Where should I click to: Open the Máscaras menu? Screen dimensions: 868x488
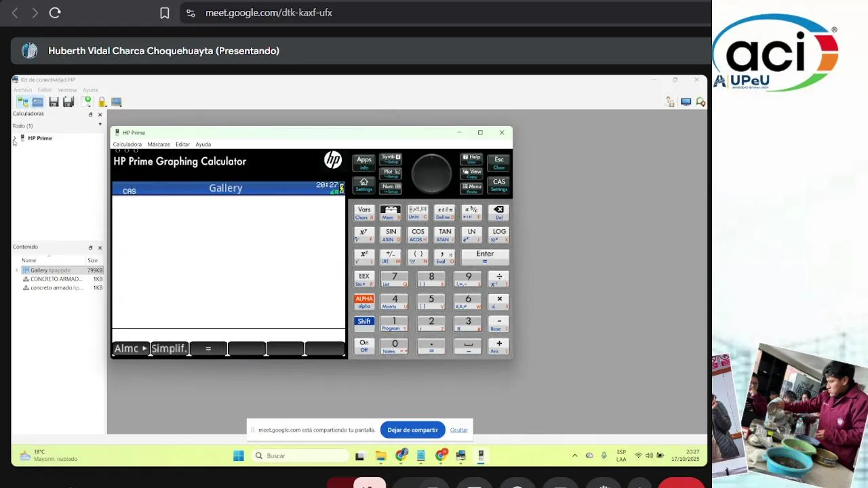[x=159, y=144]
